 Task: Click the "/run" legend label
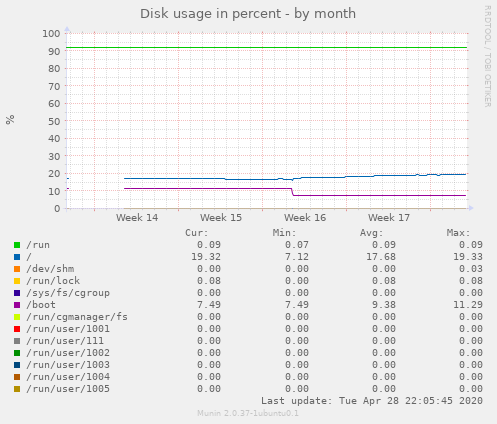click(x=38, y=245)
